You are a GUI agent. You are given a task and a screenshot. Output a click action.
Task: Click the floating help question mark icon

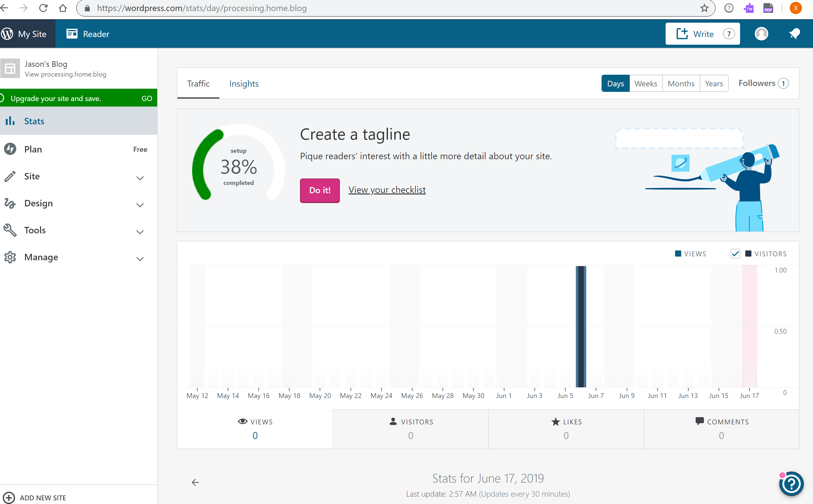[791, 484]
